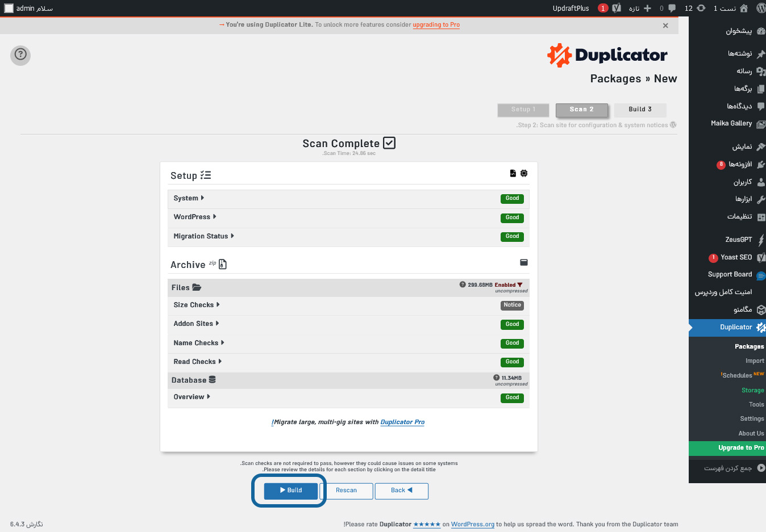Click the Duplicator logo

(x=607, y=55)
